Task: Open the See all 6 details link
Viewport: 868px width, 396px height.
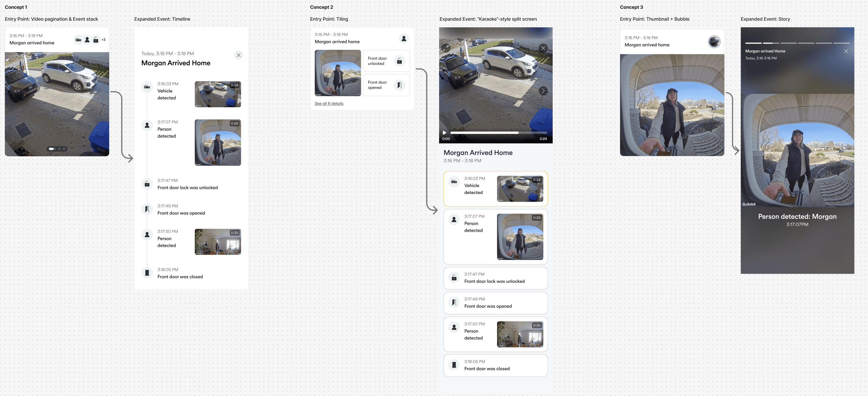Action: [x=329, y=104]
